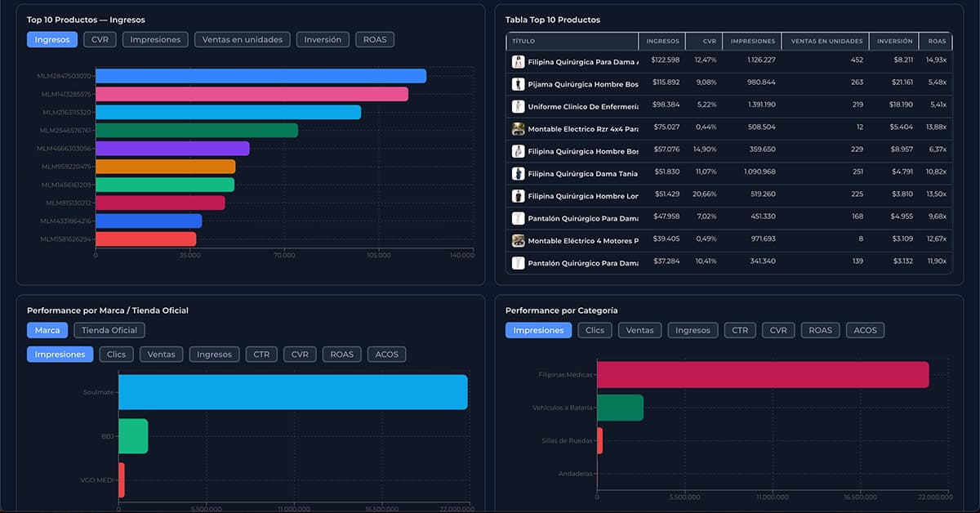Switch to Tienda Oficial view
Viewport: 980px width, 513px height.
(x=109, y=330)
